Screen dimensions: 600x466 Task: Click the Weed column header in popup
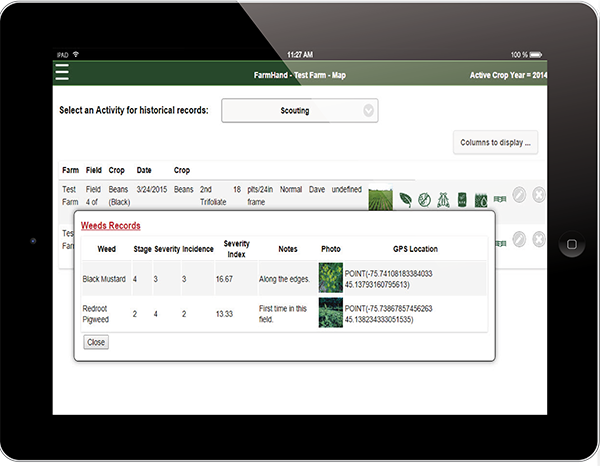tap(107, 249)
